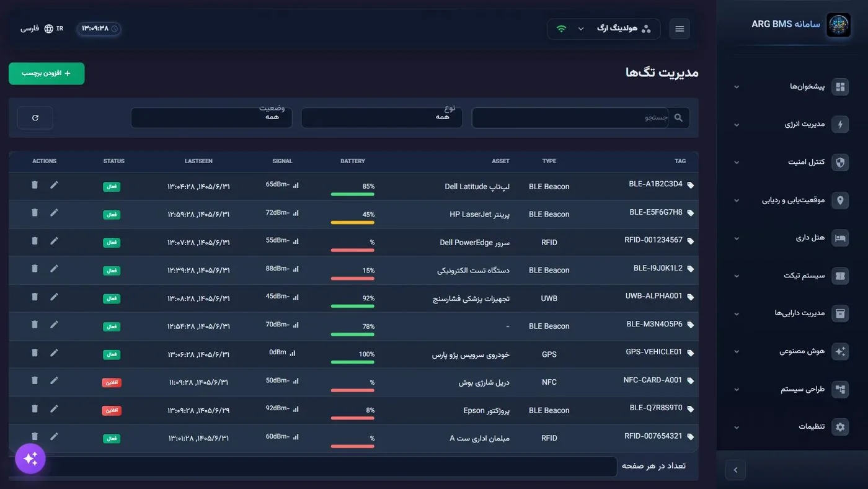
Task: Delete the BLE-A1B2C3D4 tag row
Action: click(35, 184)
